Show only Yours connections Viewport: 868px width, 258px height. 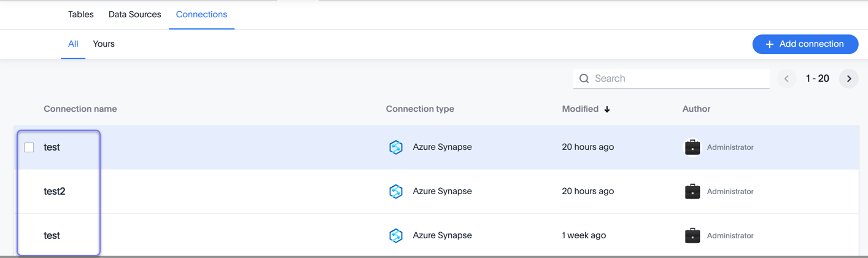coord(104,44)
